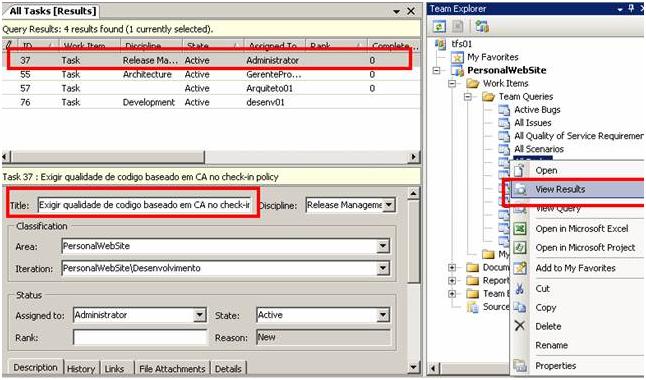Switch to the Description tab
The width and height of the screenshot is (646, 380).
[35, 367]
